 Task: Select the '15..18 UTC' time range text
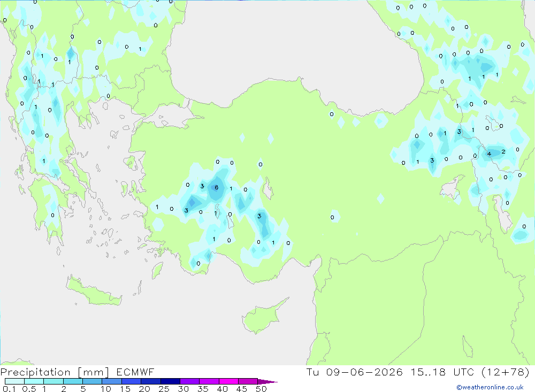tap(442, 372)
